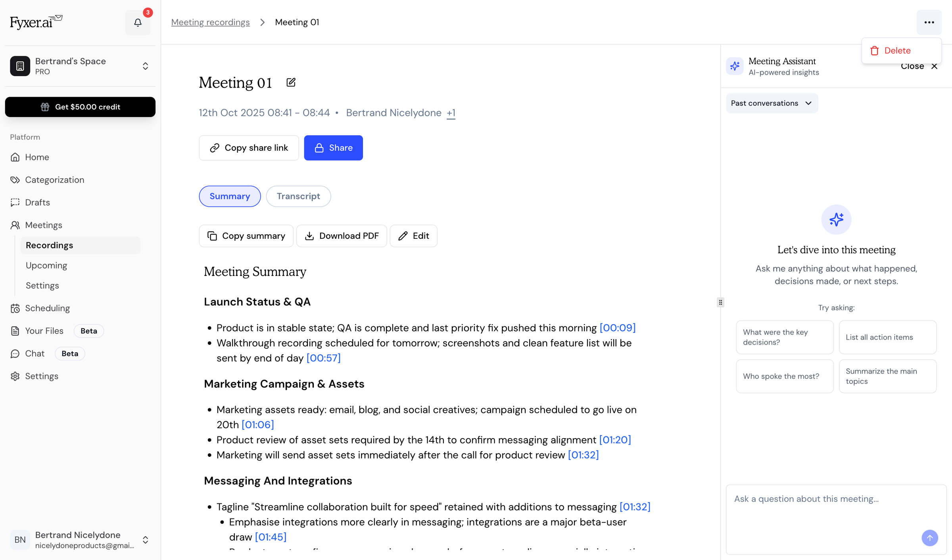Click the Fyxer.ai logo
The image size is (952, 560).
[36, 22]
